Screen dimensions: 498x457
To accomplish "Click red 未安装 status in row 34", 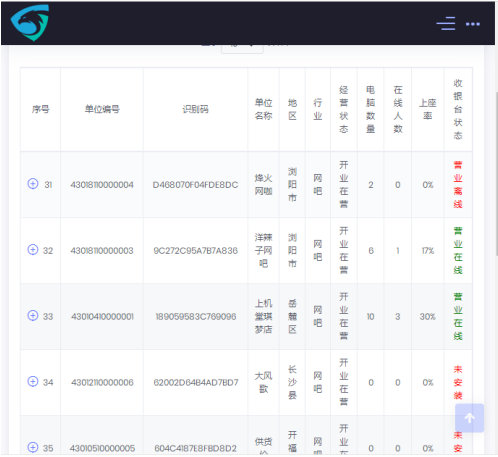I will tap(458, 382).
